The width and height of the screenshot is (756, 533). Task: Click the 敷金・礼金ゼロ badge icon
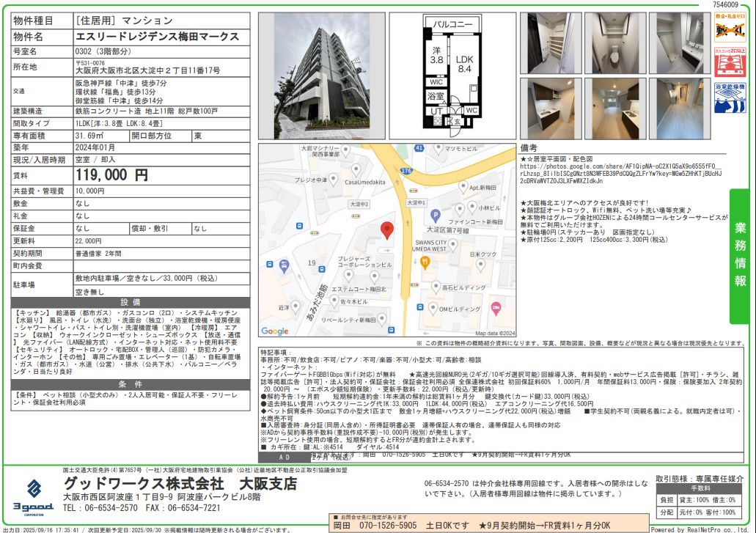click(x=730, y=30)
